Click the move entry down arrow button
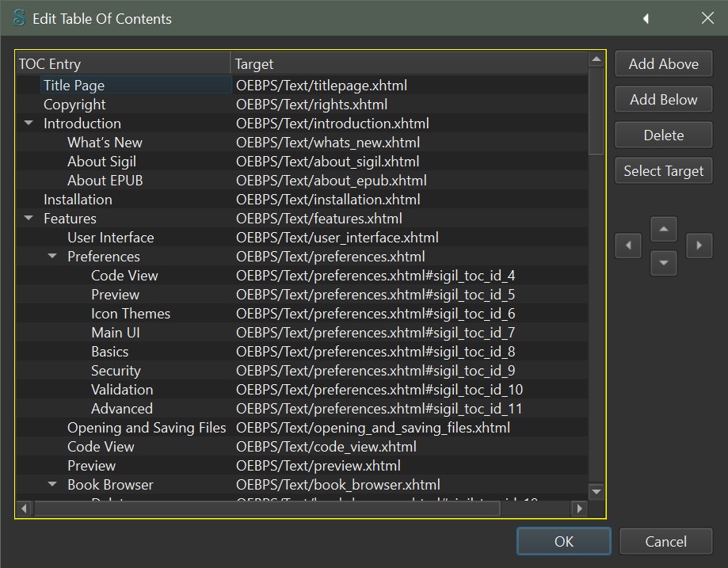 (664, 262)
